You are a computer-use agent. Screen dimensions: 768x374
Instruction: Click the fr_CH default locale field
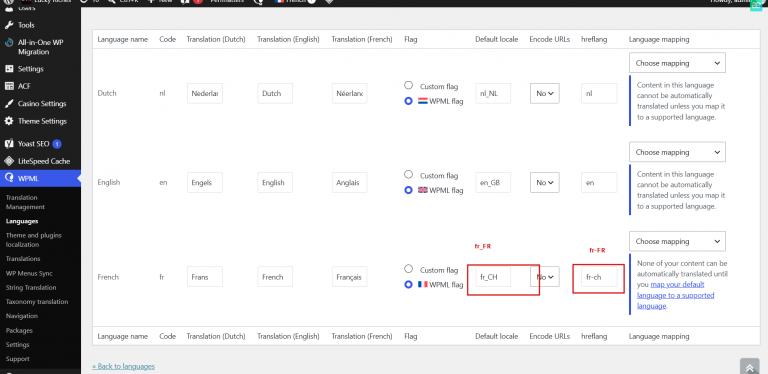coord(493,277)
